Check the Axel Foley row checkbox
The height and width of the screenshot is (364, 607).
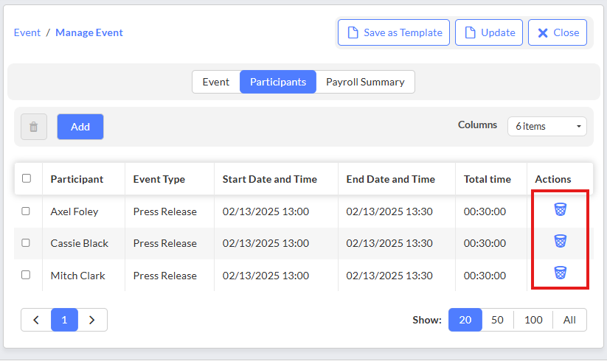click(x=26, y=211)
